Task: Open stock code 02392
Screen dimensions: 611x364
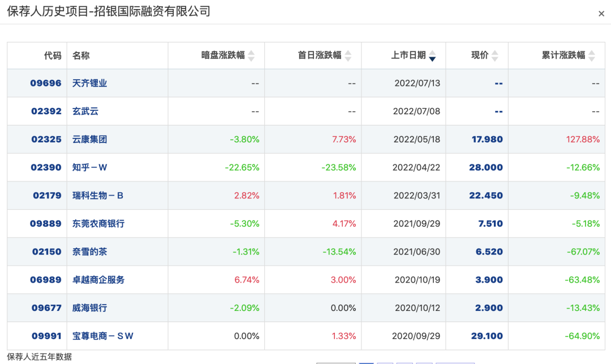Action: pyautogui.click(x=46, y=111)
